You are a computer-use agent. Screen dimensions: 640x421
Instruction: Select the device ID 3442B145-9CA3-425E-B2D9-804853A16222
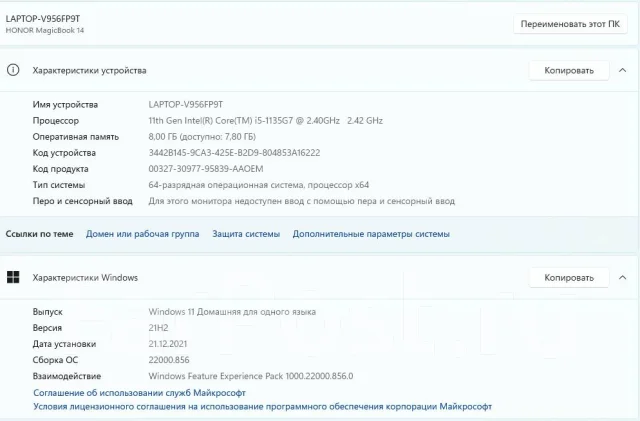pos(234,153)
